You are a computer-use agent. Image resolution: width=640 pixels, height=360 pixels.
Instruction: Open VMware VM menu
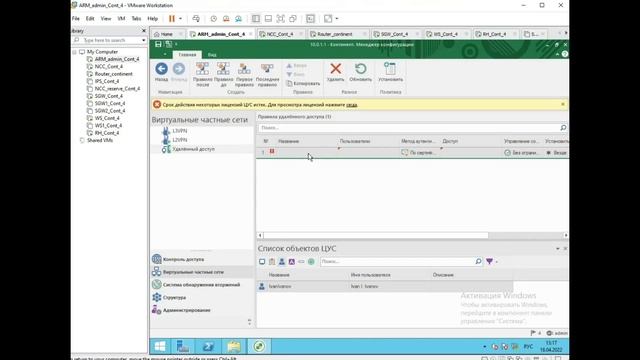click(121, 19)
